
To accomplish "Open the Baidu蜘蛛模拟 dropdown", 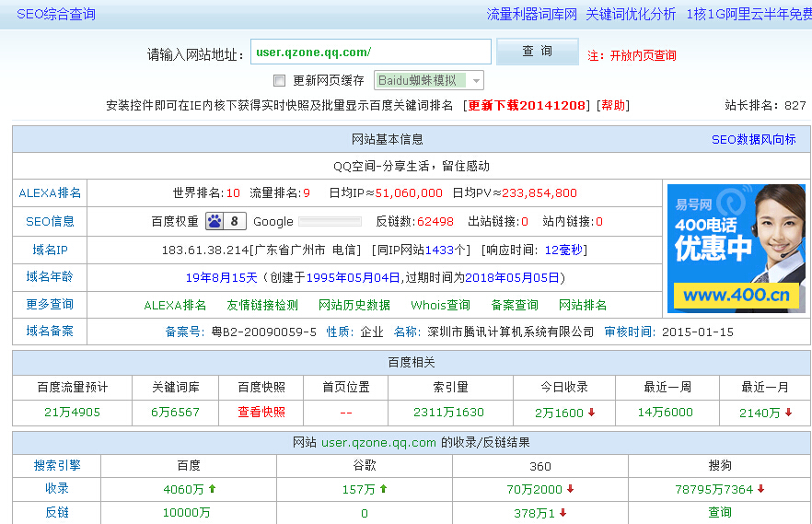I will (x=429, y=80).
